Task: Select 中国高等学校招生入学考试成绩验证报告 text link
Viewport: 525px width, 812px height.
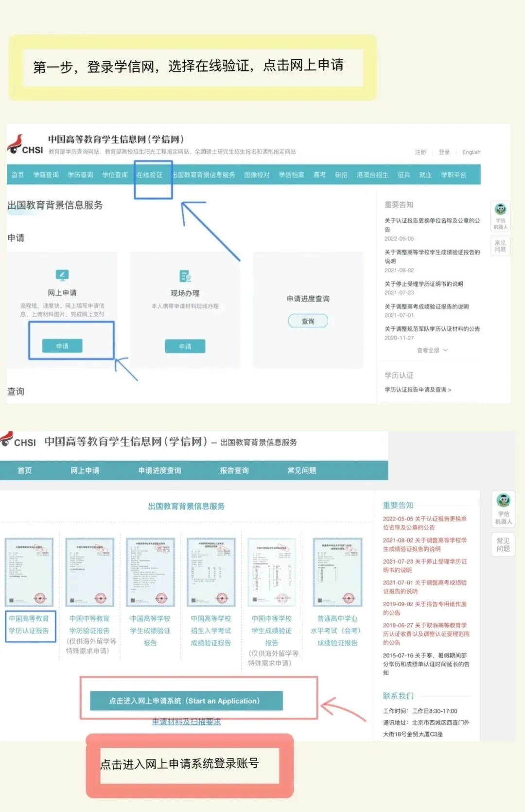Action: point(211,631)
